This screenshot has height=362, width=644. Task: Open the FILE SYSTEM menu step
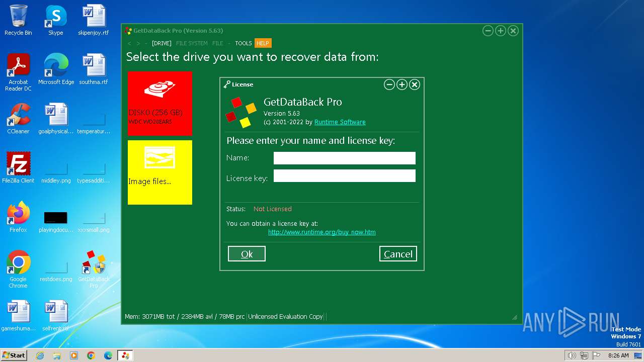pos(192,43)
